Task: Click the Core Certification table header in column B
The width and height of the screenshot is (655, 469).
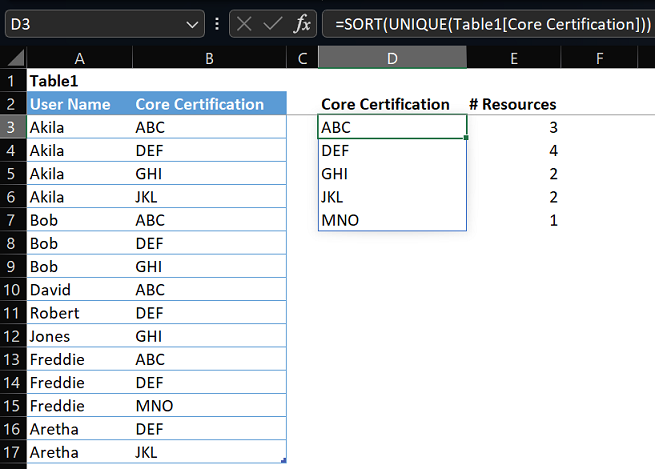Action: (x=208, y=104)
